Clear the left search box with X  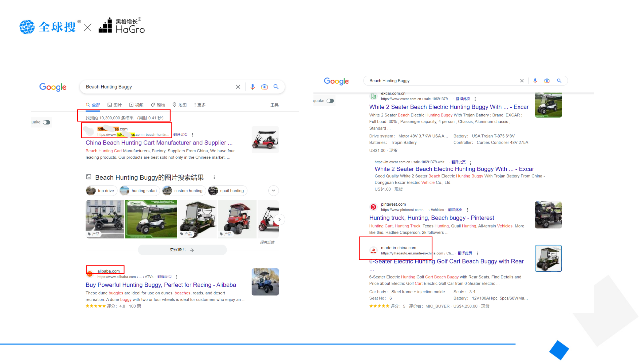click(238, 87)
